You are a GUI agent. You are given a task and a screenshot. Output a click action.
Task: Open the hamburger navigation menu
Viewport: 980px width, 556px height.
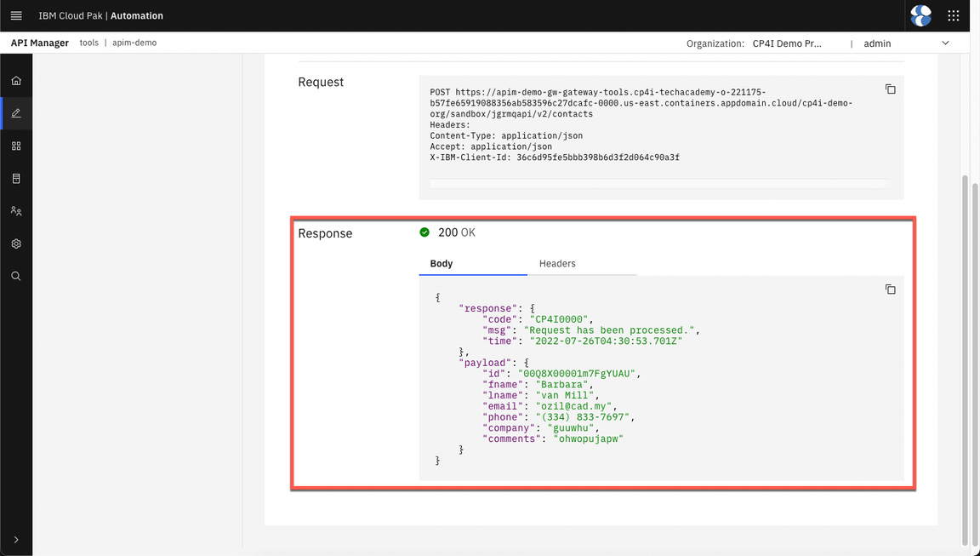[x=16, y=15]
